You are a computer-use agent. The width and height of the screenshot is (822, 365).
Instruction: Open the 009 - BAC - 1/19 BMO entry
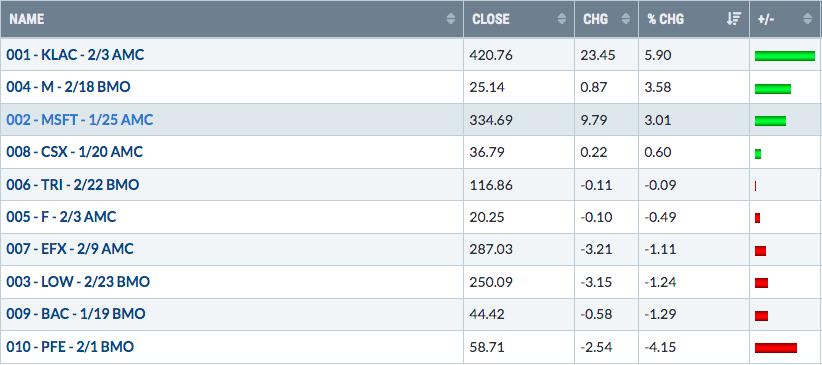tap(76, 314)
